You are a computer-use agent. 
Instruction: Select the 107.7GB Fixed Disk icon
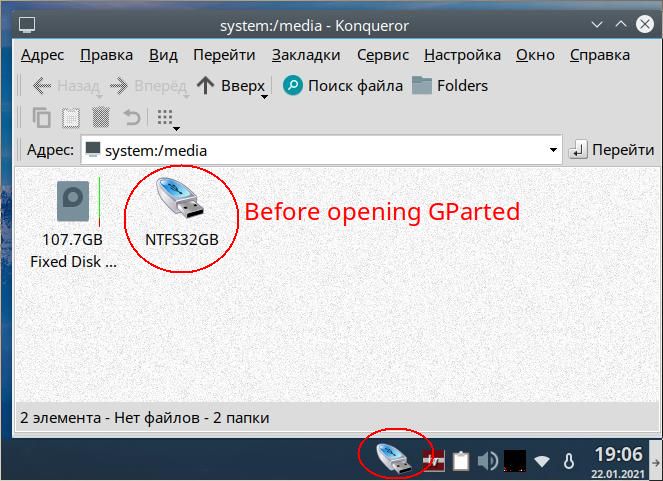coord(73,201)
